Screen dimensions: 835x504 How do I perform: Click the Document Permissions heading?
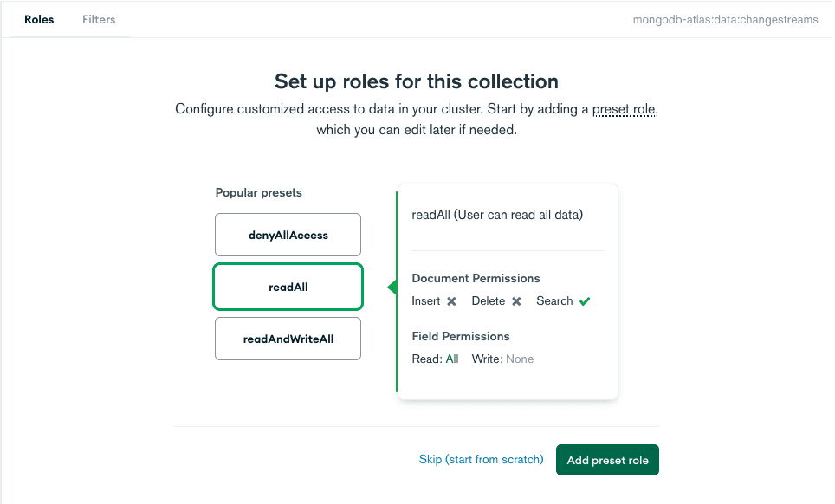pyautogui.click(x=476, y=278)
